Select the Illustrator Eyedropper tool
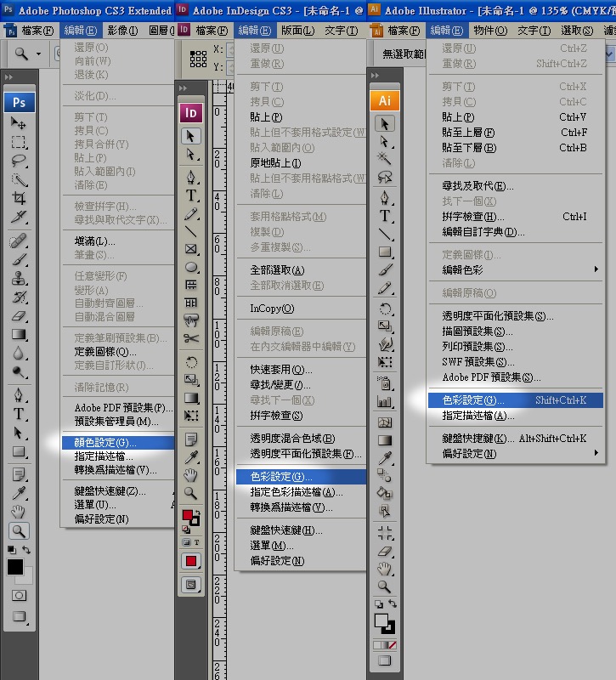The width and height of the screenshot is (616, 680). [385, 458]
